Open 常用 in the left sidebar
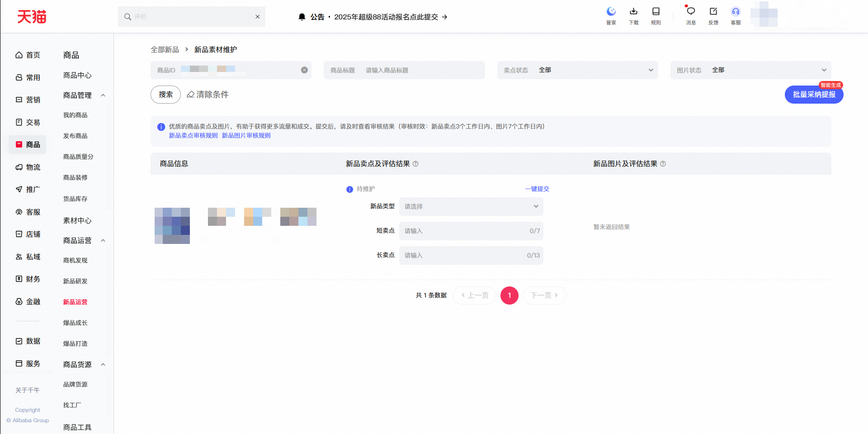Image resolution: width=868 pixels, height=434 pixels. pos(28,77)
